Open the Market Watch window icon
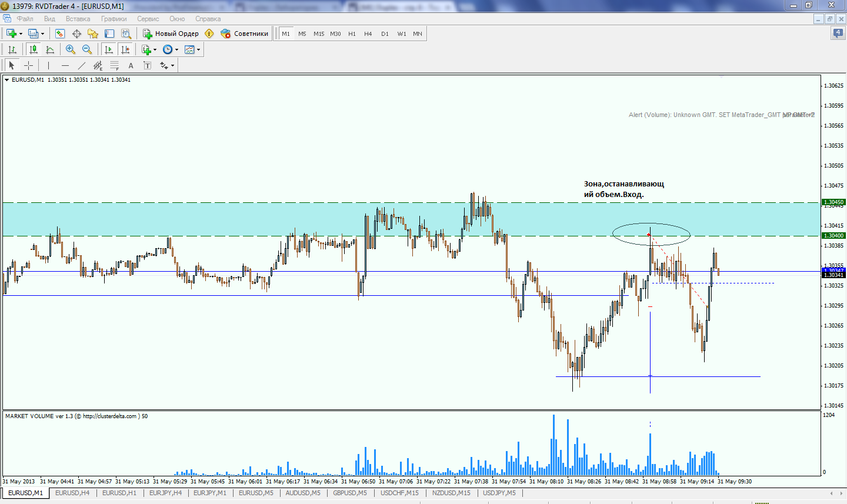Viewport: 847px width, 504px height. (x=59, y=34)
